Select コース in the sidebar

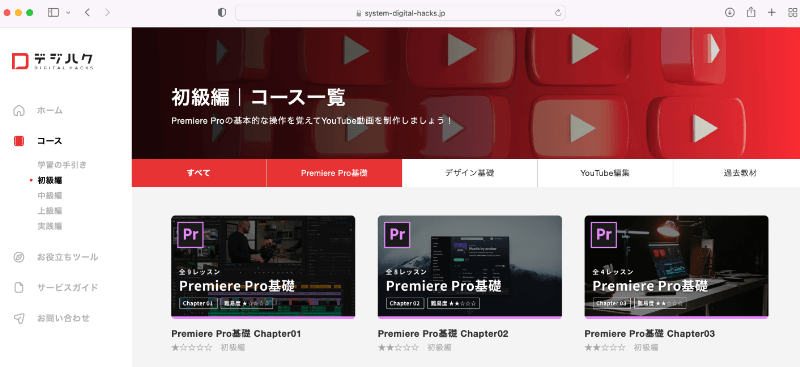tap(49, 141)
